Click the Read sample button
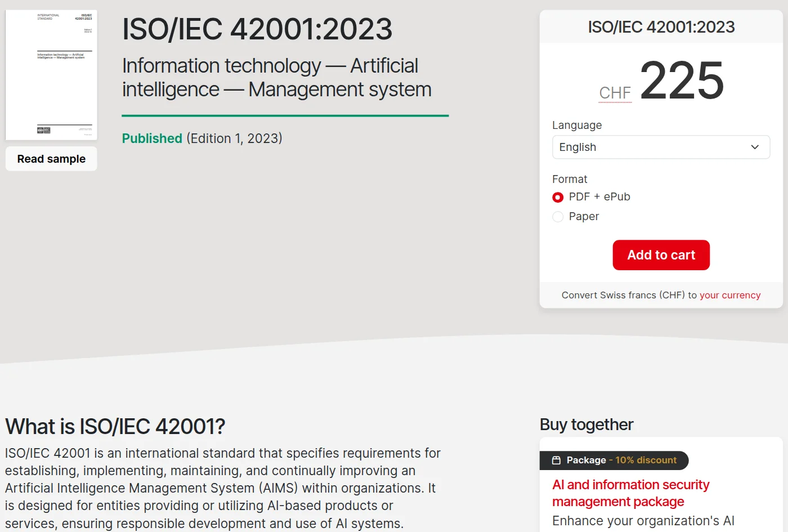This screenshot has width=788, height=532. tap(51, 159)
